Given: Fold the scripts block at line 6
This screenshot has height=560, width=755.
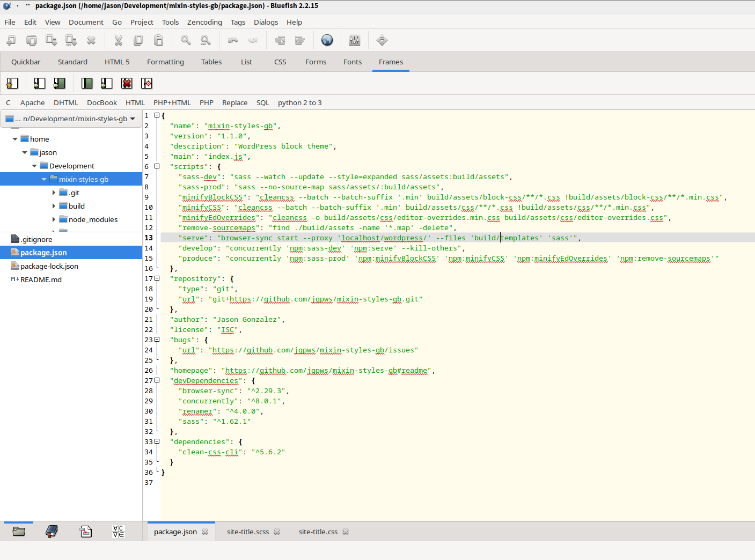Looking at the screenshot, I should (157, 166).
